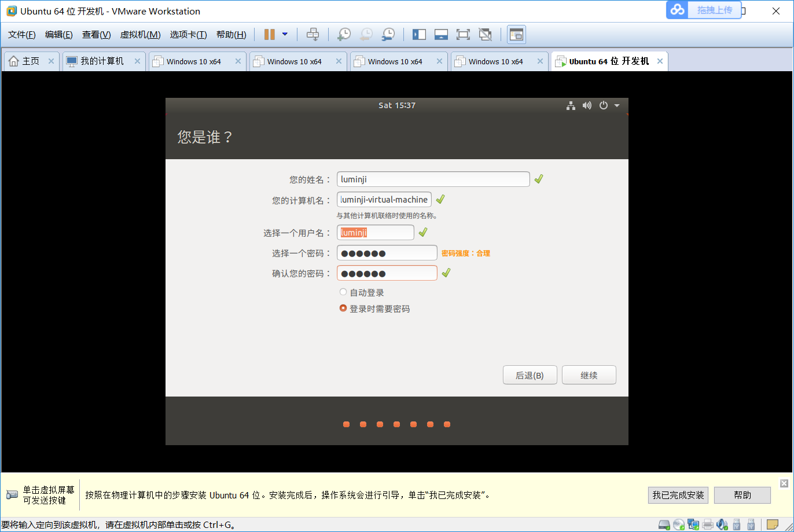Open the power options dropdown arrow beside pause
Viewport: 794px width, 532px height.
285,35
